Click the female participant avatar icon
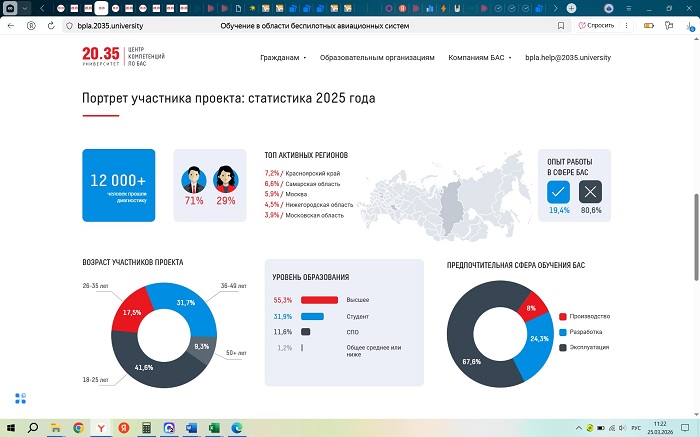The height and width of the screenshot is (437, 700). (x=225, y=178)
